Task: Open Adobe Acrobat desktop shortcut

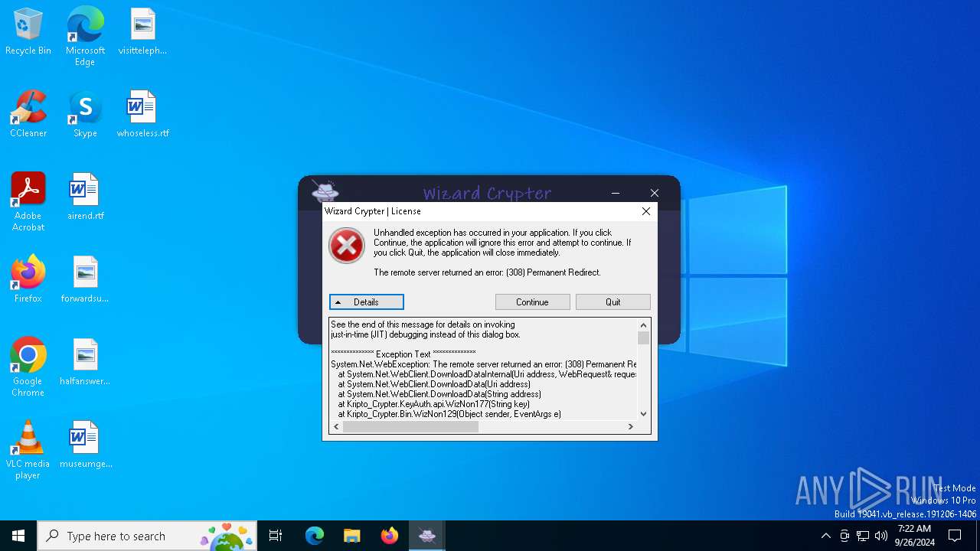Action: tap(28, 202)
